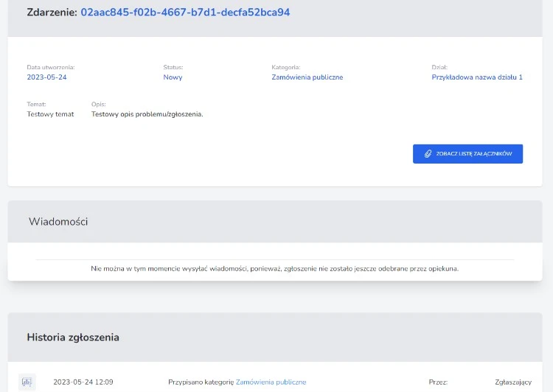This screenshot has height=392, width=553.
Task: Click the Historia zgłoszenia section header
Action: click(73, 337)
